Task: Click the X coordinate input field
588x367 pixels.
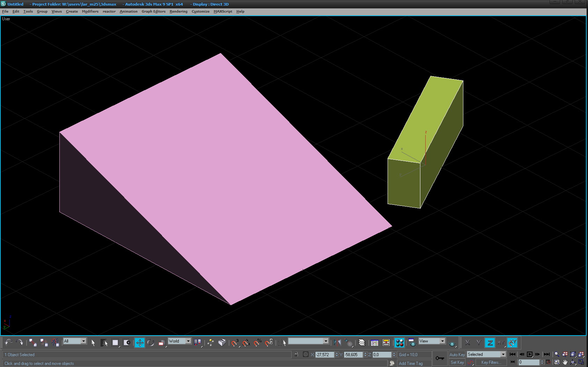Action: pos(325,355)
